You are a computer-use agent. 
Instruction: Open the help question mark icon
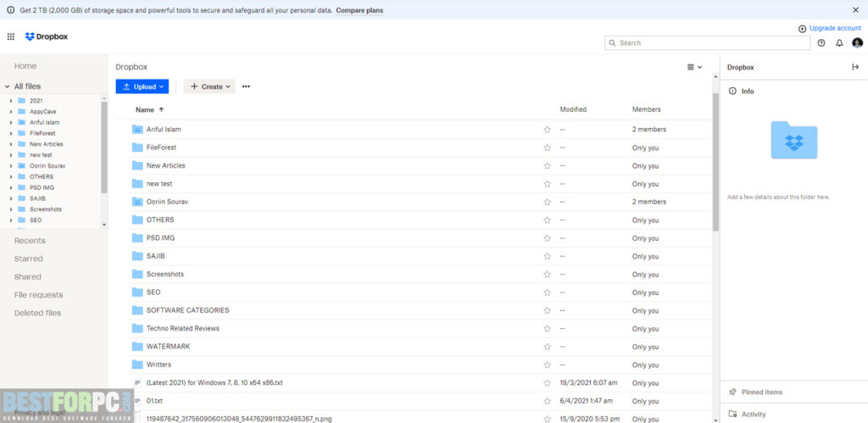click(821, 42)
